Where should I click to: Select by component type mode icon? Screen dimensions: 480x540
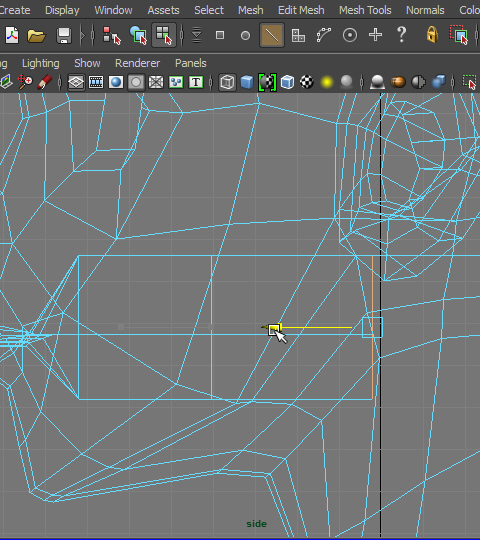[164, 35]
